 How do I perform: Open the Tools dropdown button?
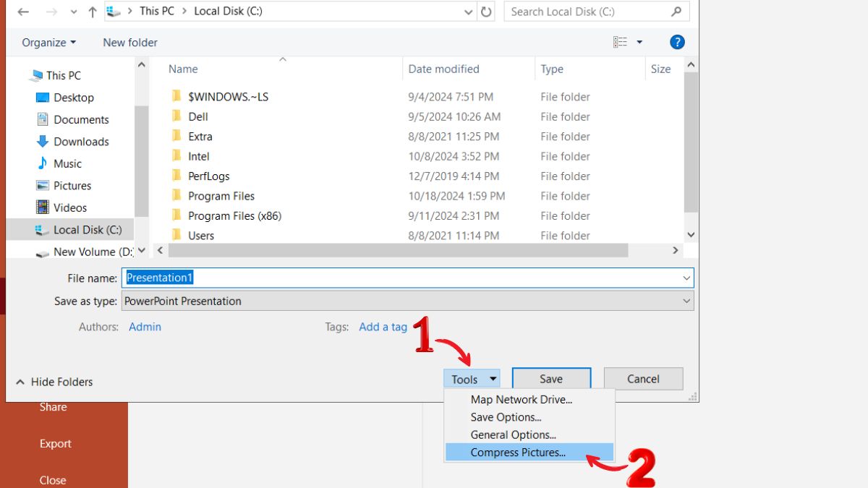(x=472, y=379)
